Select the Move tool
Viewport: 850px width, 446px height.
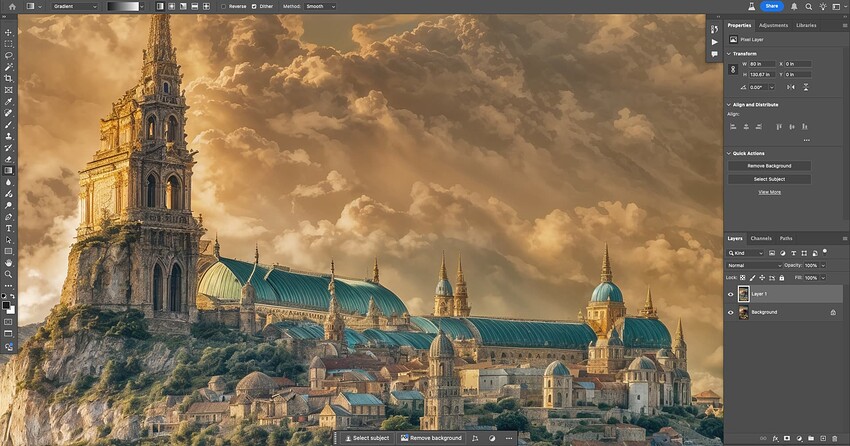click(8, 33)
